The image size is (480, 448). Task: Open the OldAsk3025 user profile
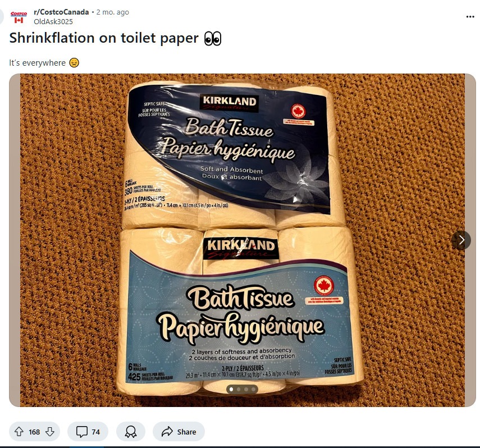coord(53,22)
